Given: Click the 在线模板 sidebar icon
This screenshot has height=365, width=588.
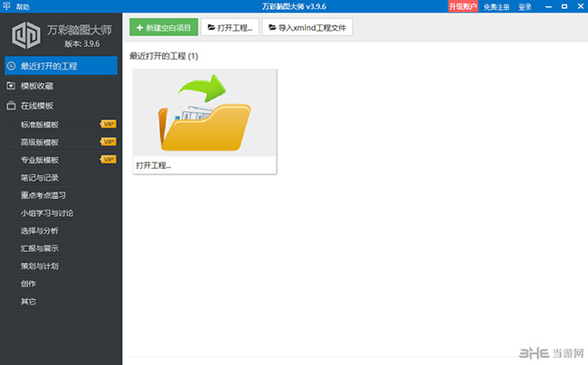Looking at the screenshot, I should [10, 106].
